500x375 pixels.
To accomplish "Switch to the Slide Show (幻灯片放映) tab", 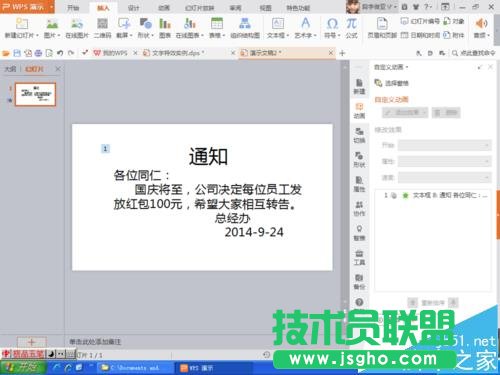I will click(200, 8).
